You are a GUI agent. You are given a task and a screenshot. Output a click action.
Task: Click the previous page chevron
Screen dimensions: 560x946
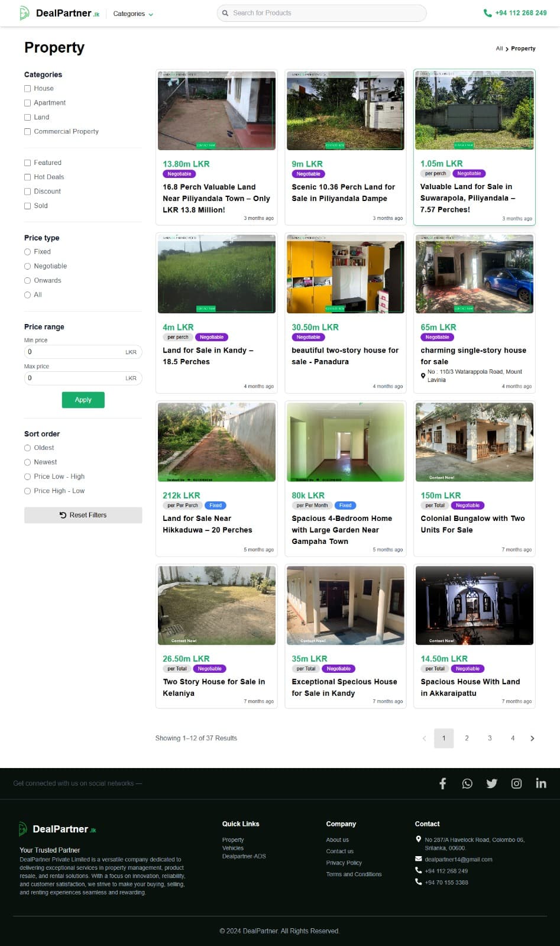coord(424,738)
